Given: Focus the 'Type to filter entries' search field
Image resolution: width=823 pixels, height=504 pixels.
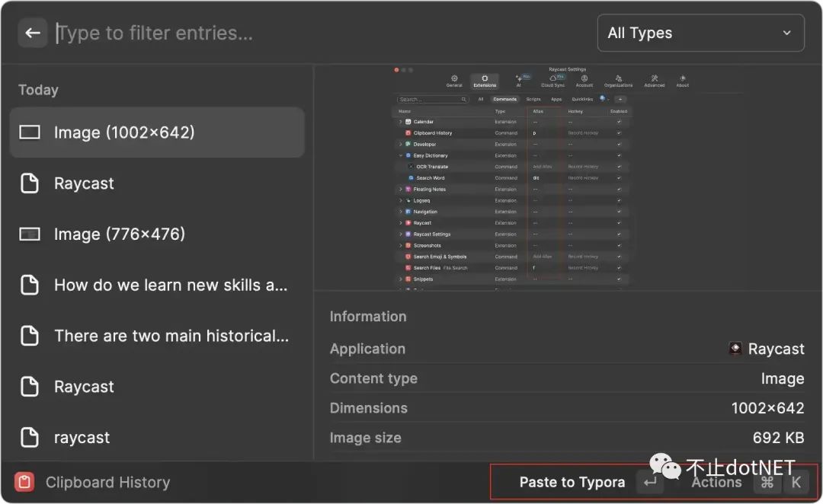Looking at the screenshot, I should point(323,33).
